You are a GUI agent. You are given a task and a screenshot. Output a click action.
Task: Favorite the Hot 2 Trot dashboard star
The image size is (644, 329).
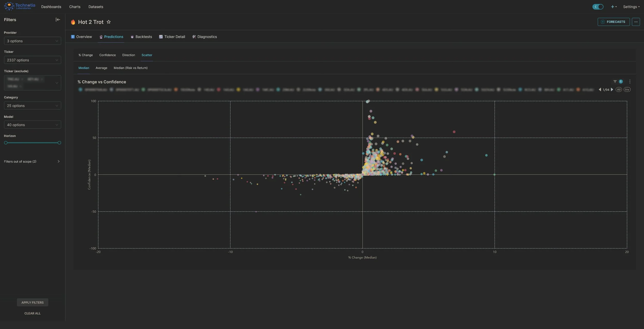point(108,22)
